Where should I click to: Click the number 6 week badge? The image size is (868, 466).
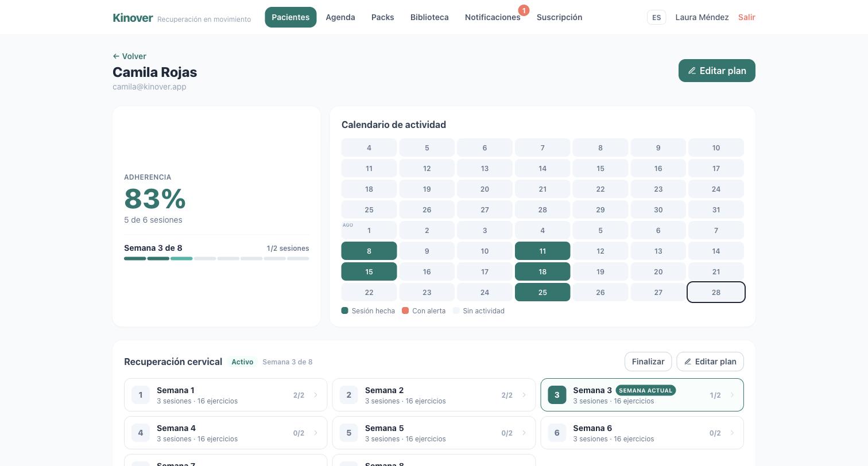(x=557, y=433)
